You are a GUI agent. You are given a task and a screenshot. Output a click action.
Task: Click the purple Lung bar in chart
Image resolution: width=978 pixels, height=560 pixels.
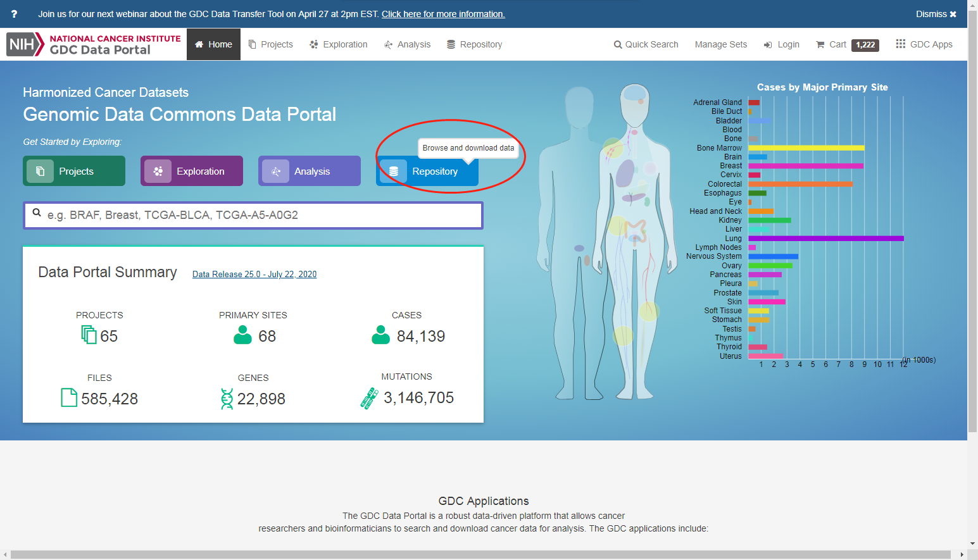pos(826,239)
